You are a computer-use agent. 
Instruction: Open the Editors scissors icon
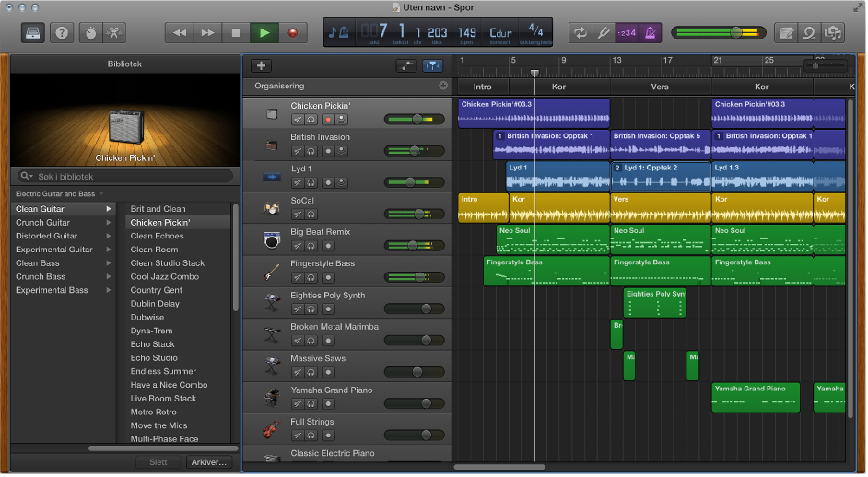[114, 32]
